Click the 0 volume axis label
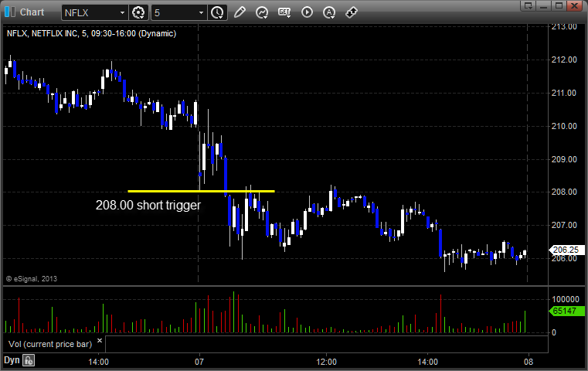Screen dimensions: 588x371 (554, 332)
